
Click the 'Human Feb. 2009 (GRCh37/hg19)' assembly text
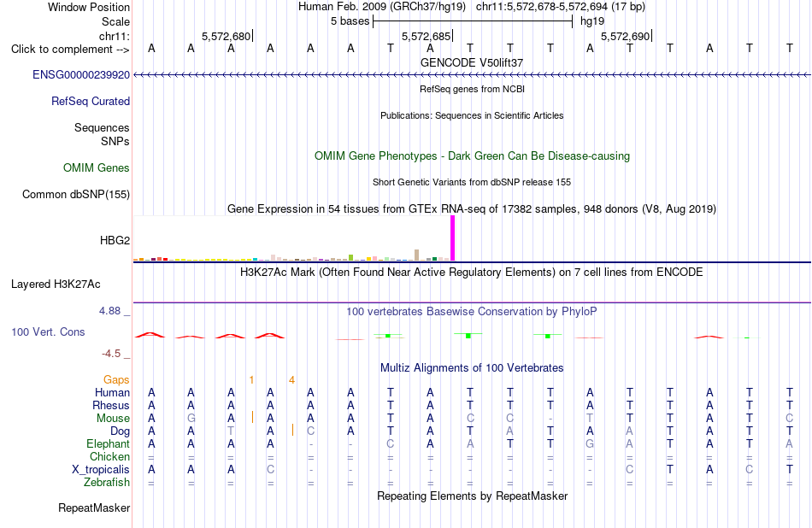point(382,7)
